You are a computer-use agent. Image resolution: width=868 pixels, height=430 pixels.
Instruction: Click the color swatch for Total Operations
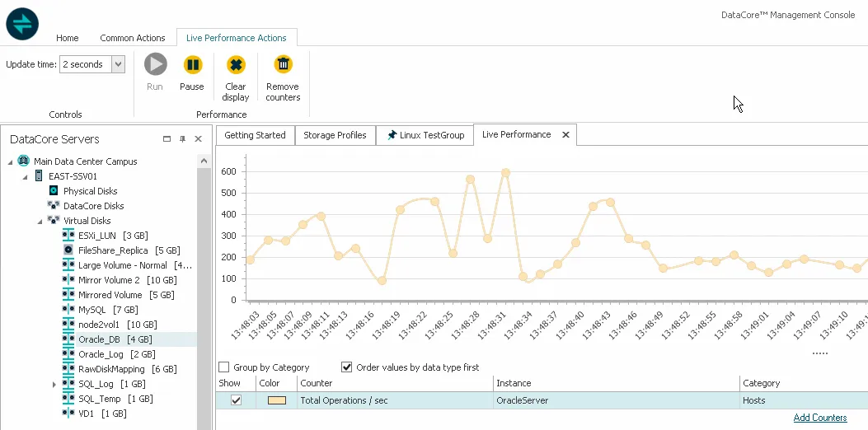click(x=277, y=400)
